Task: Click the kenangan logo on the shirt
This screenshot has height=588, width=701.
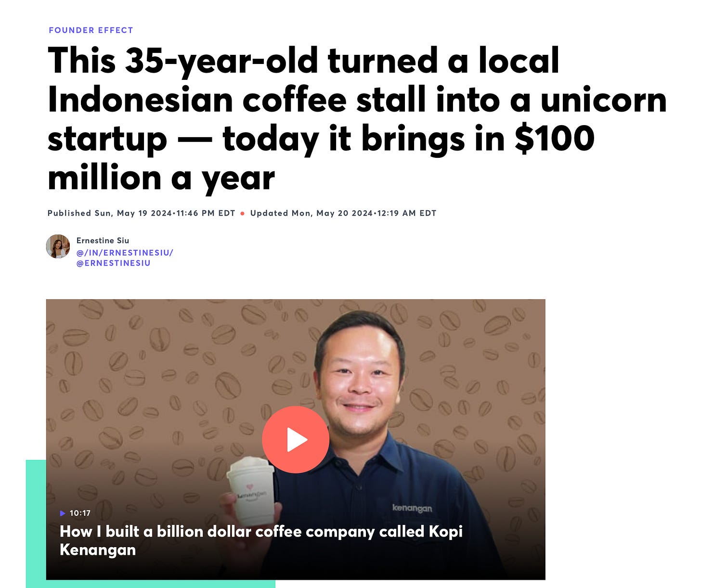Action: [412, 508]
